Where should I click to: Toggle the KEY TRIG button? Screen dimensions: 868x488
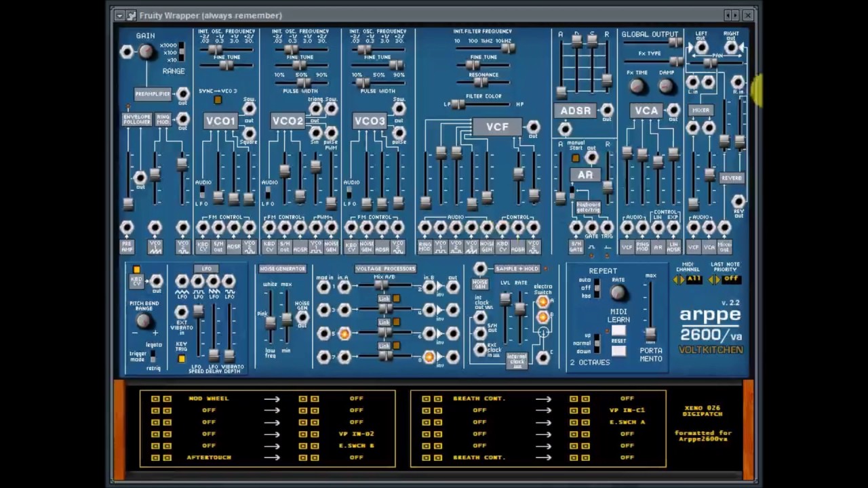[x=181, y=358]
